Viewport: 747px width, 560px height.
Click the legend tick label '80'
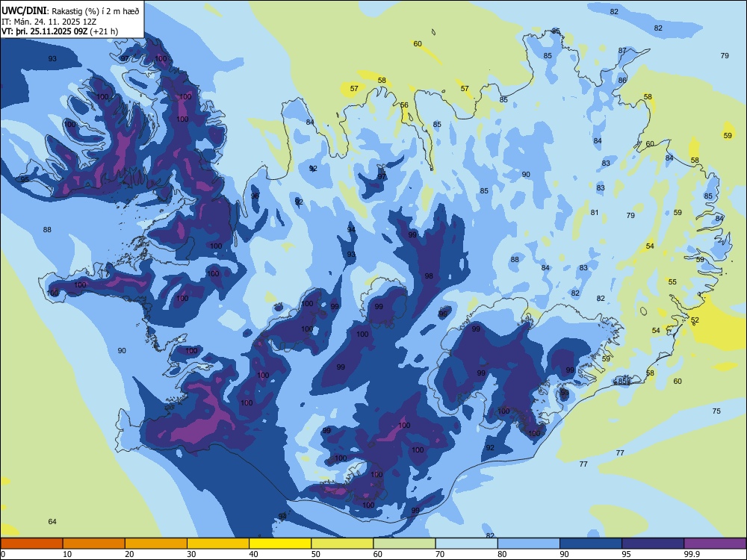[x=502, y=554]
